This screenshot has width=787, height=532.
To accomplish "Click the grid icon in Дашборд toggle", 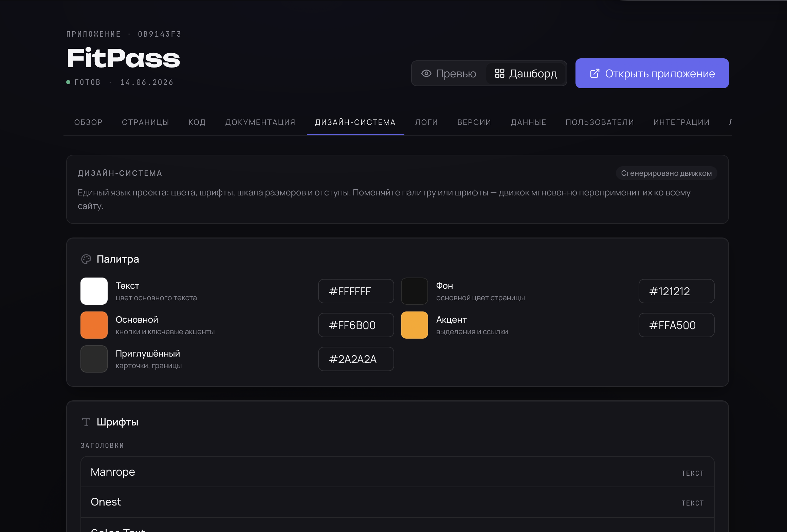I will [499, 73].
